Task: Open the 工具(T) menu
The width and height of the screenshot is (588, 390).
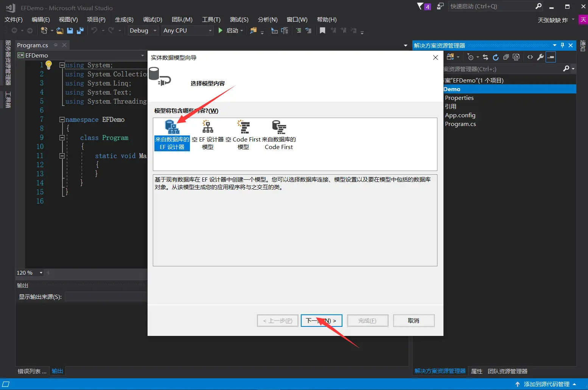Action: click(211, 20)
